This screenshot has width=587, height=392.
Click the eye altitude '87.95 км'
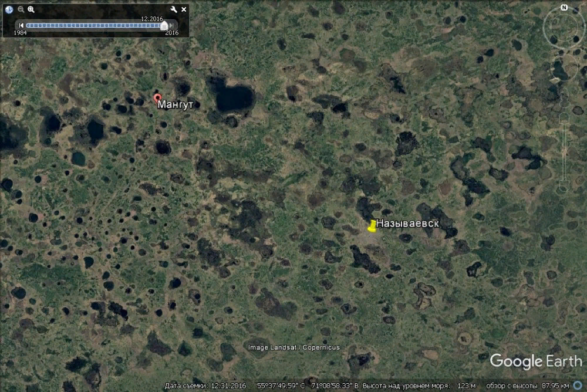555,386
